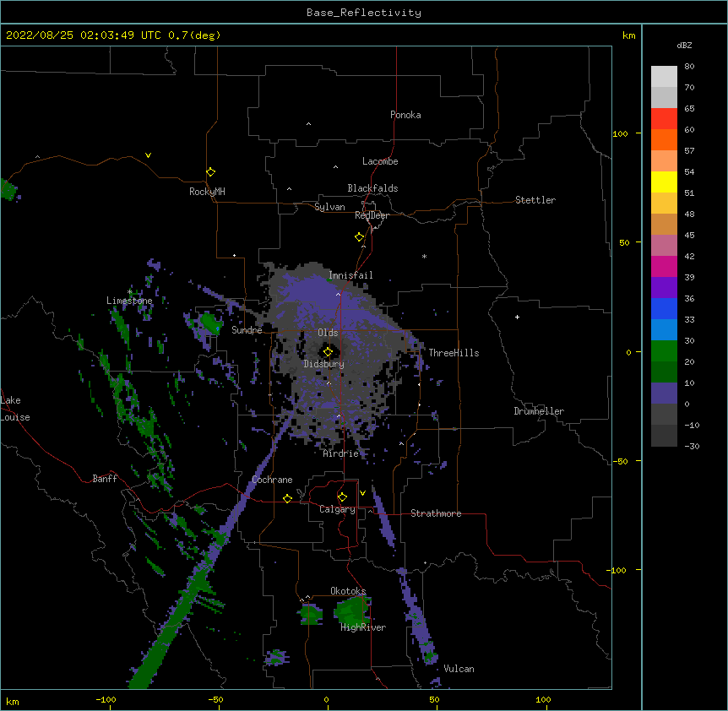Click the Ponoka city label

click(x=405, y=115)
